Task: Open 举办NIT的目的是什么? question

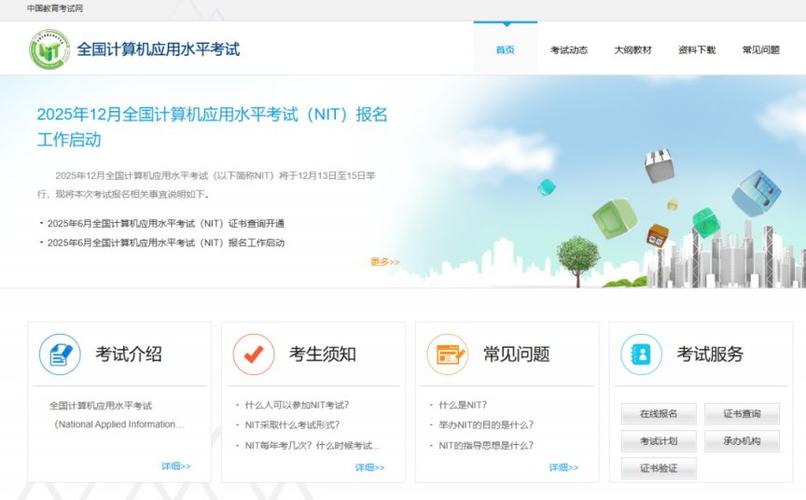Action: click(x=486, y=425)
